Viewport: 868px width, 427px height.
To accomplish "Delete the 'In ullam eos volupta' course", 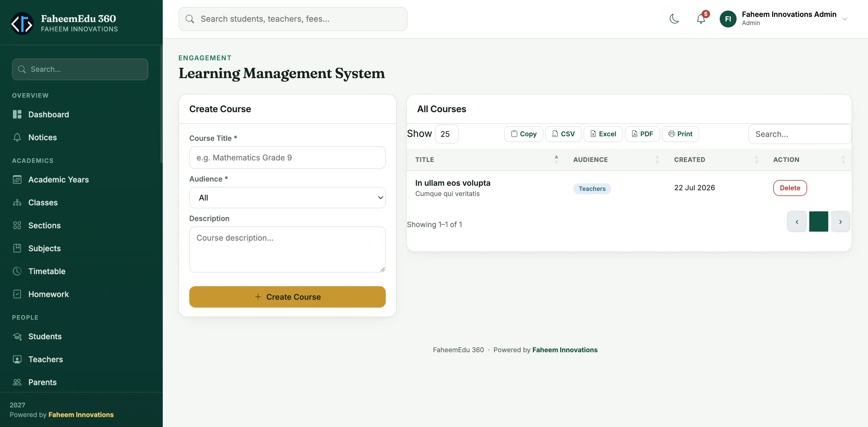I will (x=790, y=188).
